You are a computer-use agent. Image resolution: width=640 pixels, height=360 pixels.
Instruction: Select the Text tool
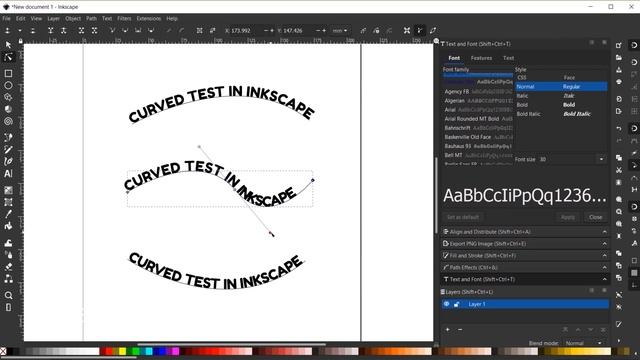(x=8, y=173)
